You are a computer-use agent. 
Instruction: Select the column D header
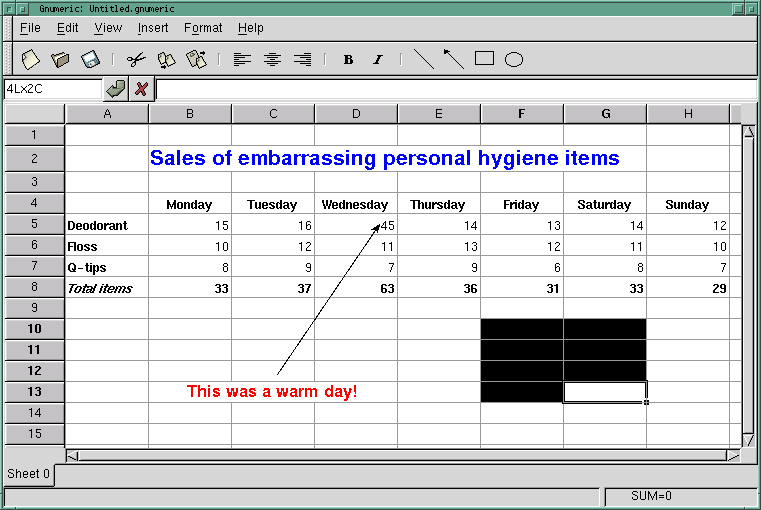356,114
